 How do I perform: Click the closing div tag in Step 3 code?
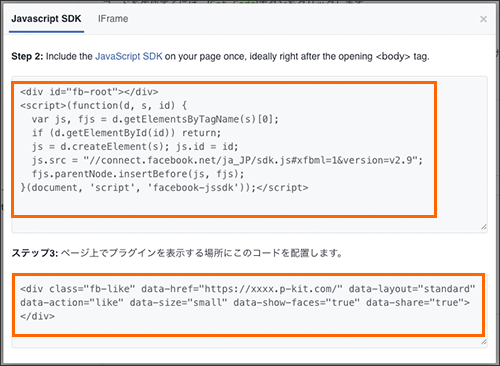click(37, 316)
